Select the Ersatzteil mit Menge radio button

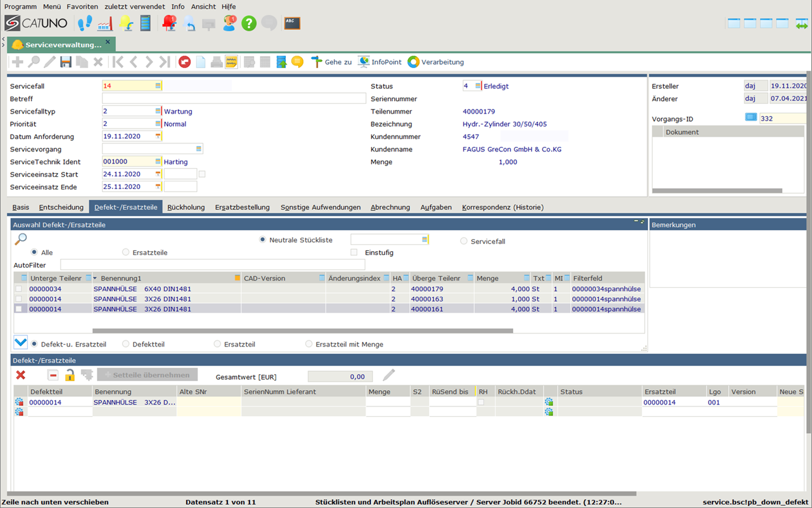click(x=309, y=344)
